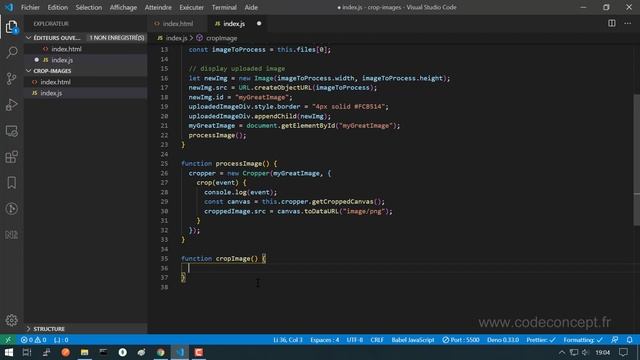Image resolution: width=640 pixels, height=360 pixels.
Task: Open Chrome from the taskbar
Action: 160,352
